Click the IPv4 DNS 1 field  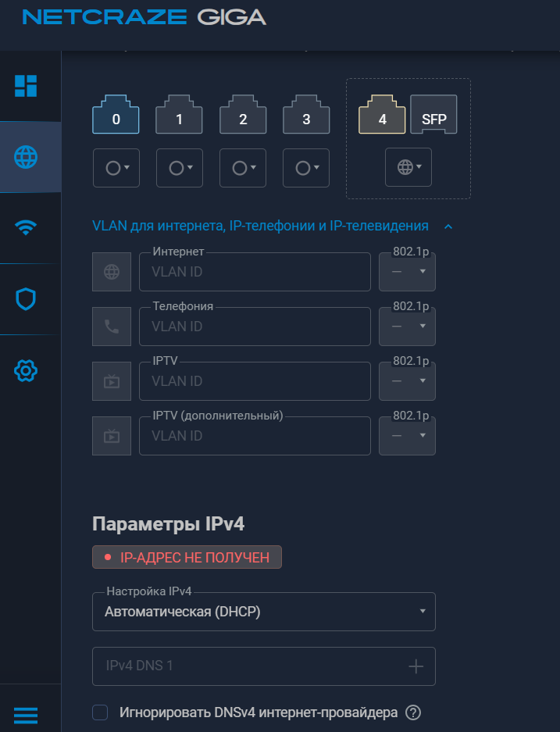(264, 666)
